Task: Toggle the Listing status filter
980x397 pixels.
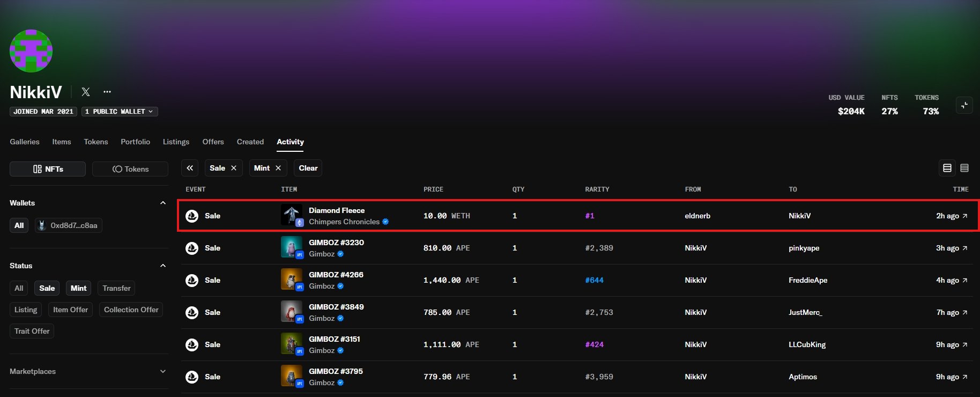Action: (x=26, y=310)
